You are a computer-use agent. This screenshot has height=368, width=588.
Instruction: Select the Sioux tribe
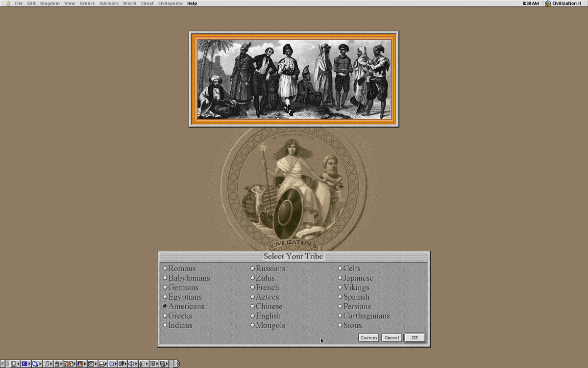[x=350, y=325]
